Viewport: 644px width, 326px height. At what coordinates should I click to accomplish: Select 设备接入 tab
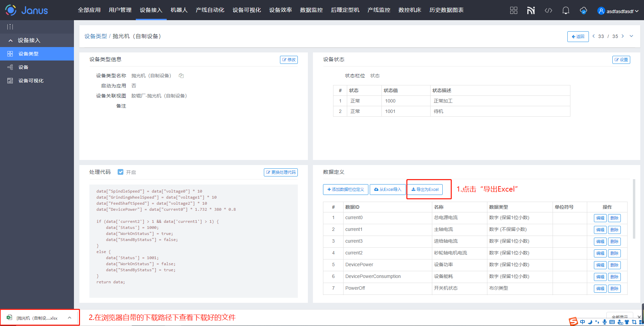tap(151, 10)
